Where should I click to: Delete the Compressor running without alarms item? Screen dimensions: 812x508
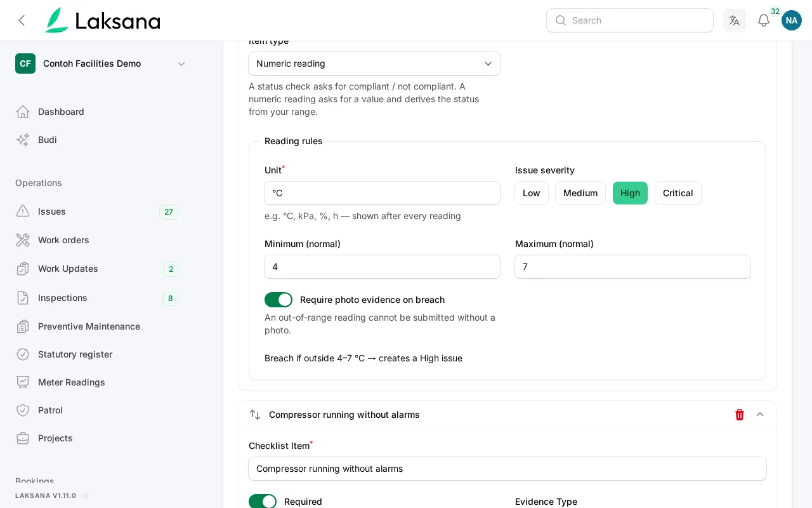(740, 415)
